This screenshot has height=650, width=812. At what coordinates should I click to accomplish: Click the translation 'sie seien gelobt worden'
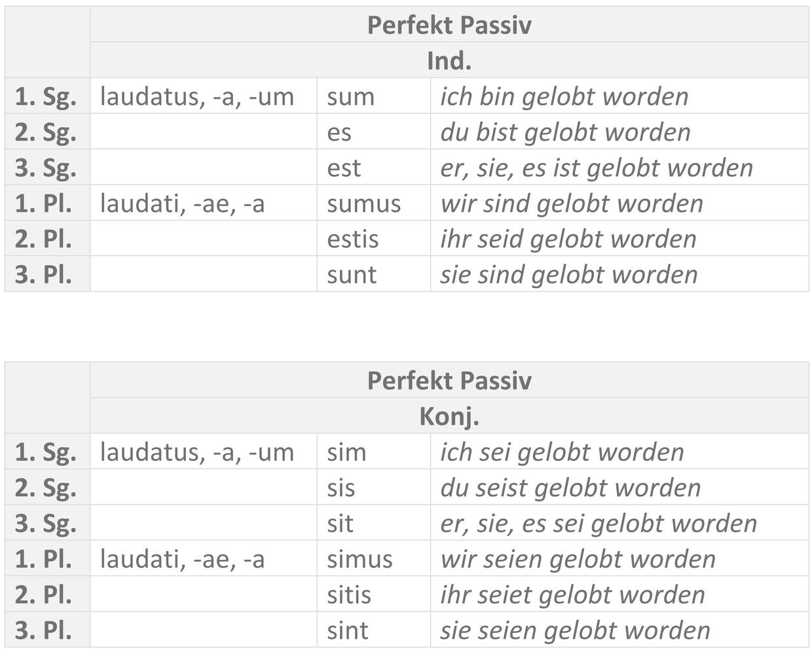tap(575, 630)
